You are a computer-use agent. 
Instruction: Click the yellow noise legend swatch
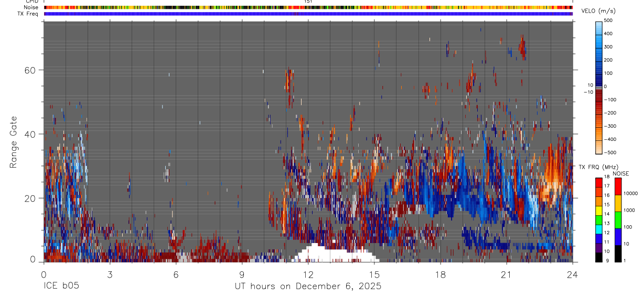(617, 202)
